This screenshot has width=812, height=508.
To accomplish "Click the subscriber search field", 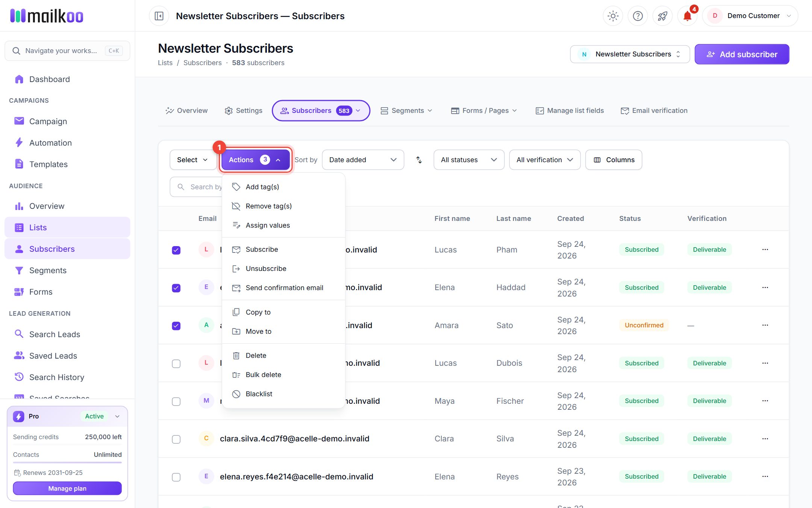I will click(196, 187).
